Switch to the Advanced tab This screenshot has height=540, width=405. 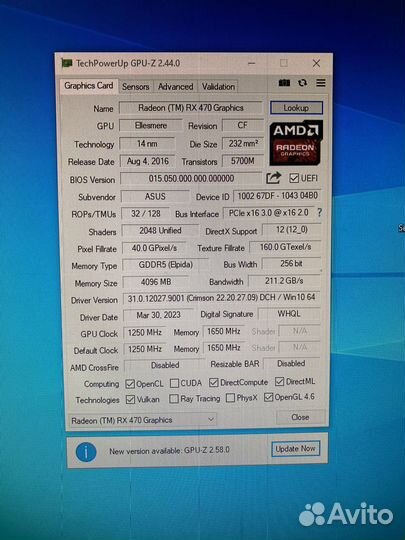tap(175, 86)
